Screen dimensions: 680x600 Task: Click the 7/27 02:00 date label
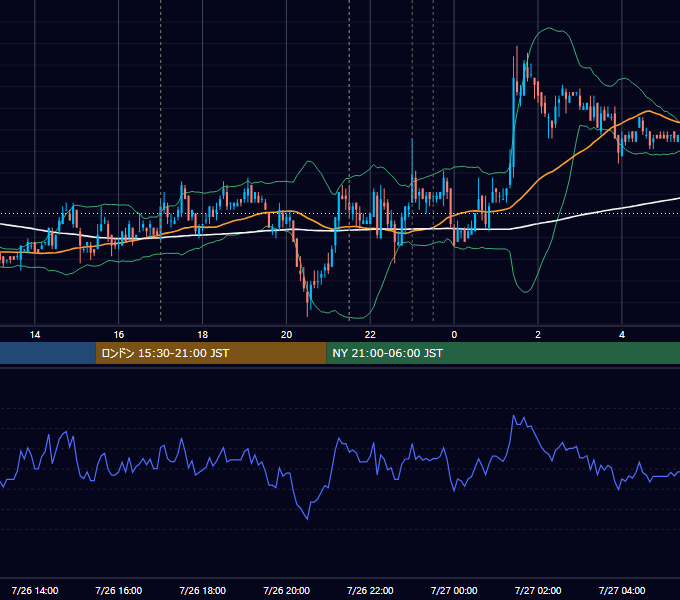538,590
